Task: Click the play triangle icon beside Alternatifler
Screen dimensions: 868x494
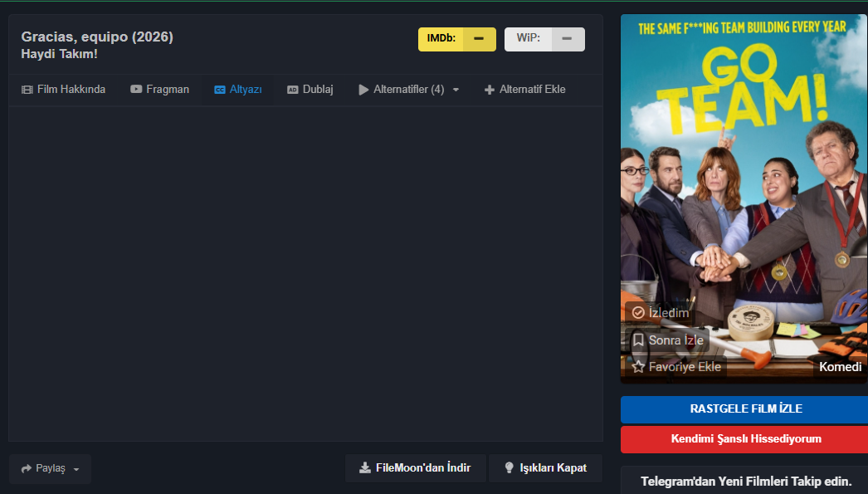Action: coord(363,90)
